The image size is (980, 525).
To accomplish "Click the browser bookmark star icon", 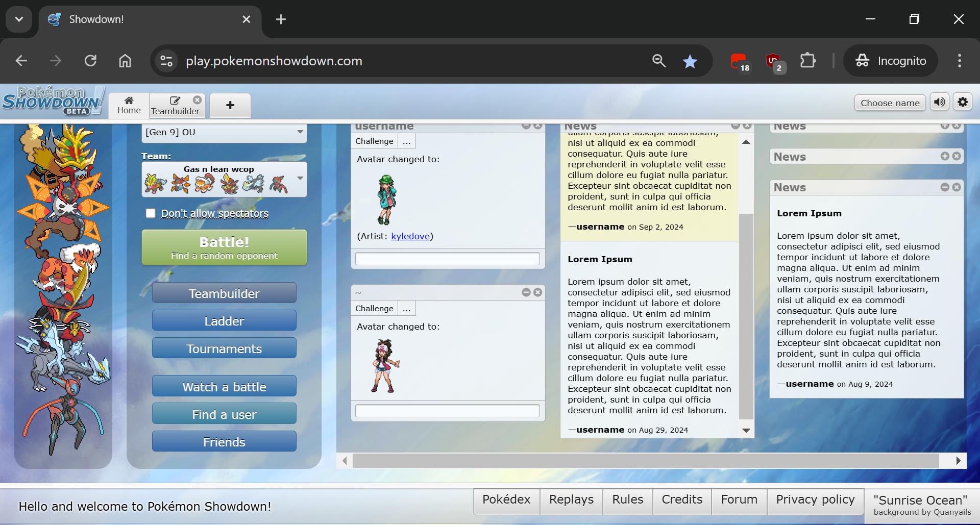I will pos(690,61).
